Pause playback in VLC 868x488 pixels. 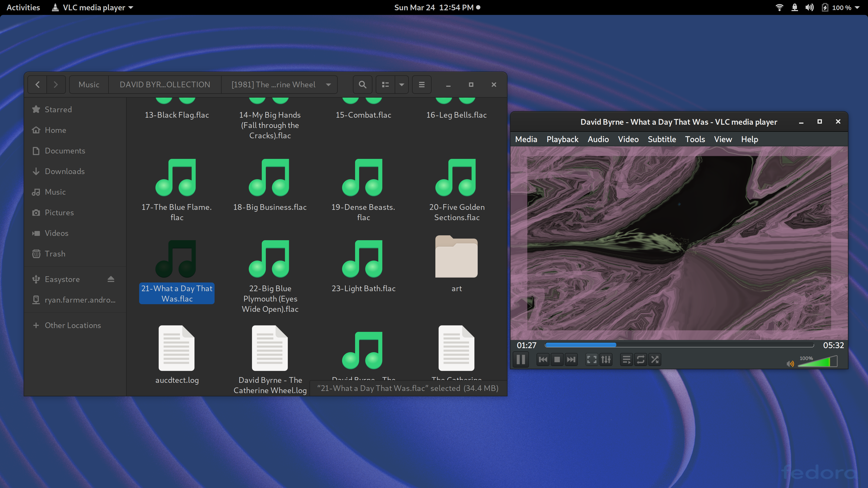coord(521,360)
